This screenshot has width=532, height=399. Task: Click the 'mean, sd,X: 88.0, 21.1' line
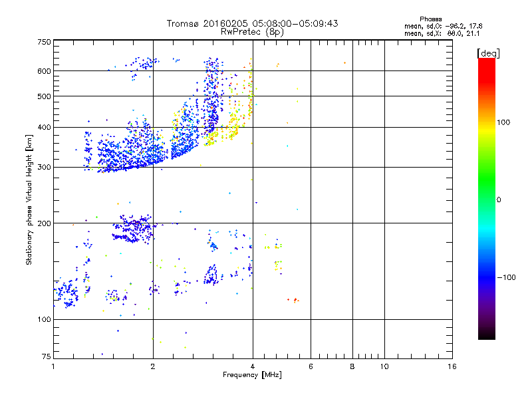point(442,33)
